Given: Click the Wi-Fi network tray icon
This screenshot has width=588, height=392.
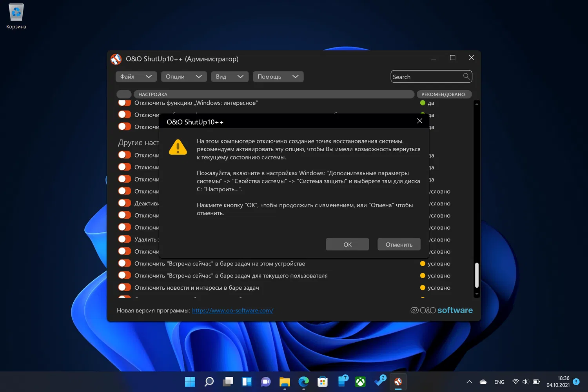Looking at the screenshot, I should pyautogui.click(x=515, y=382).
